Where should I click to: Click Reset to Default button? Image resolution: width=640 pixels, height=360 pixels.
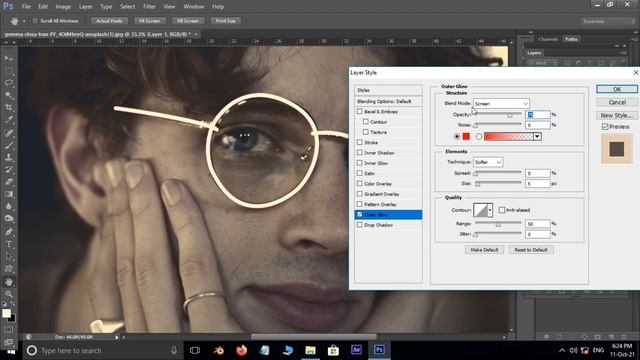(531, 249)
